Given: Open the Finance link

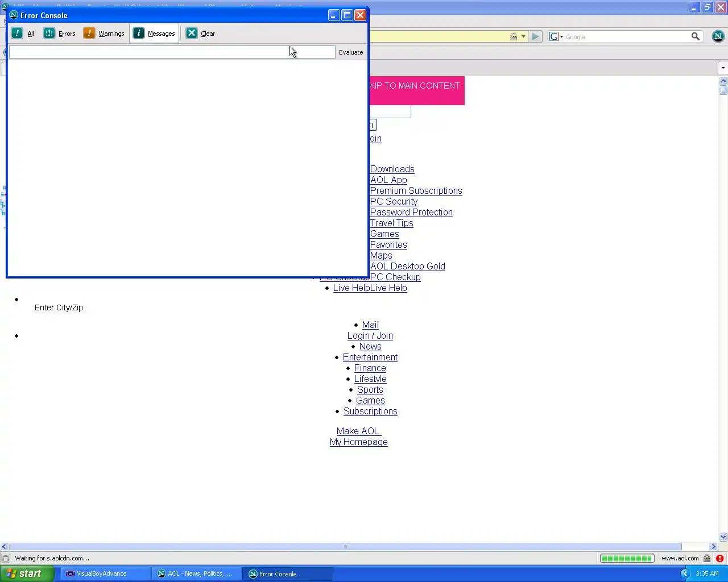Looking at the screenshot, I should click(x=370, y=368).
